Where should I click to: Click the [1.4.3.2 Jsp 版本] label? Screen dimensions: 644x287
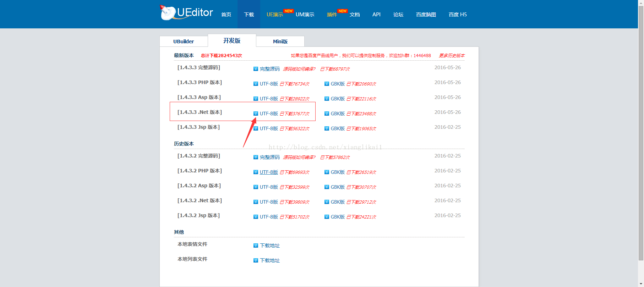[x=198, y=215]
